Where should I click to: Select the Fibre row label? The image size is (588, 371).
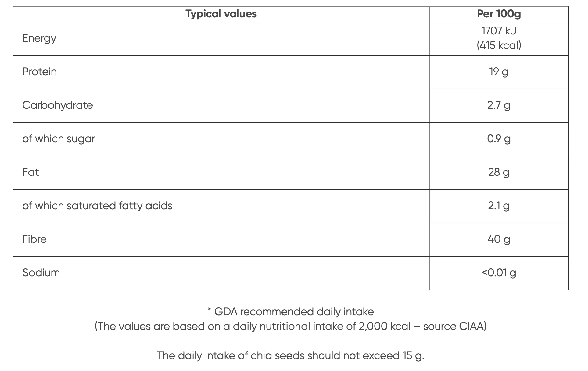click(34, 239)
